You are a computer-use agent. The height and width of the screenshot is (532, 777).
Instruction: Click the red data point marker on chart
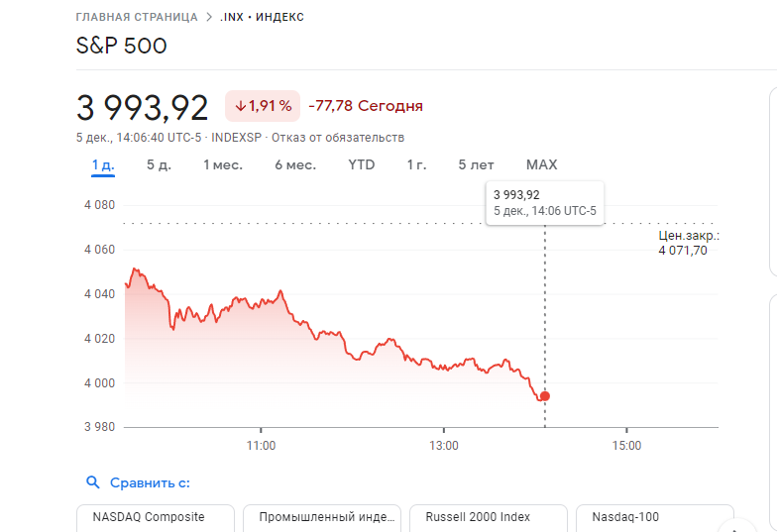coord(545,396)
